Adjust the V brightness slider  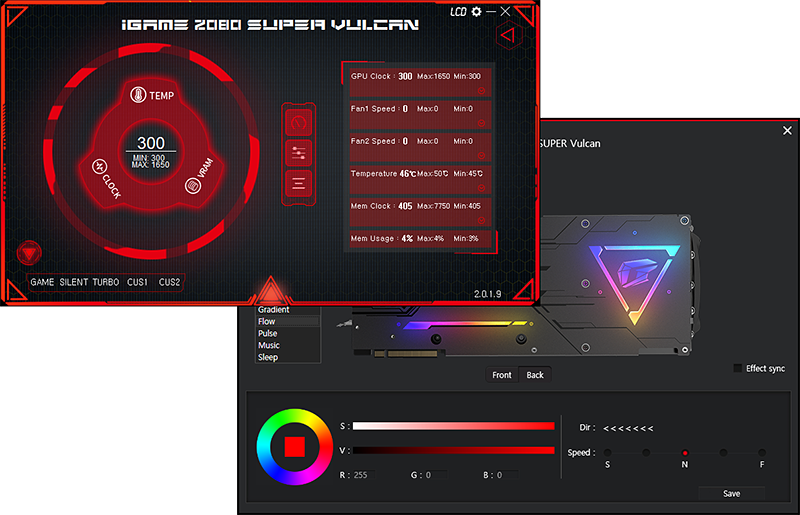click(x=454, y=451)
